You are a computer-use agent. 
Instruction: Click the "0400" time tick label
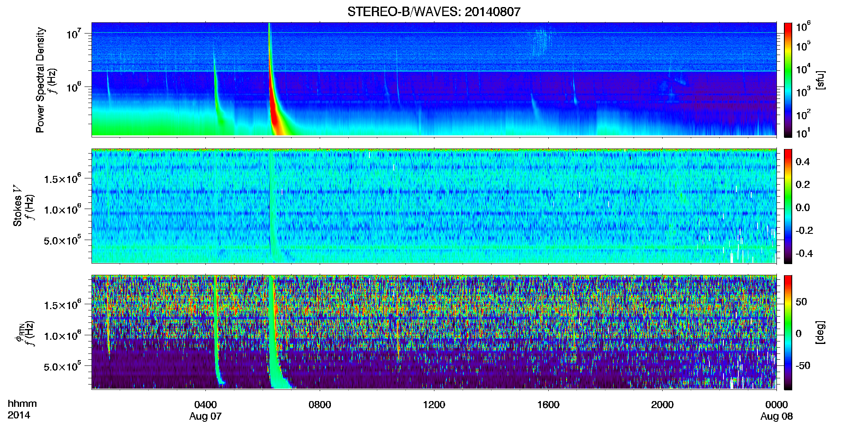pos(205,404)
